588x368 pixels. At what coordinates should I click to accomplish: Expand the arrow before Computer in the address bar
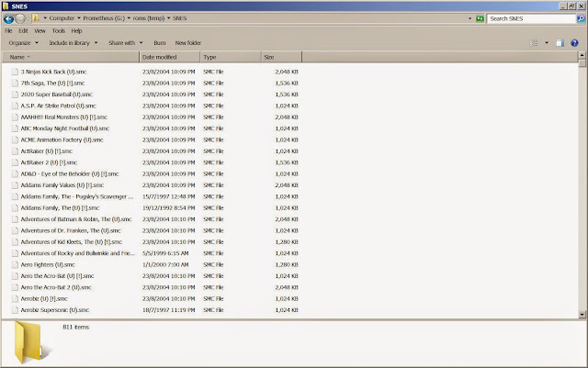[45, 18]
